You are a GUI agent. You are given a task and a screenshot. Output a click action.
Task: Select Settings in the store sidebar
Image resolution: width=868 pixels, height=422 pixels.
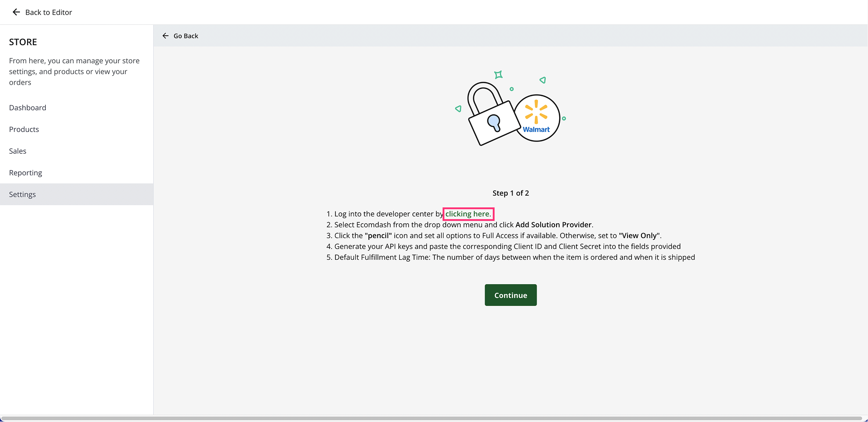76,194
